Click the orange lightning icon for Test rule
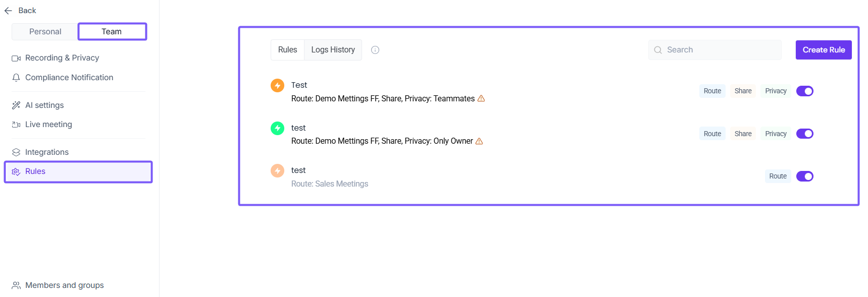 [277, 85]
